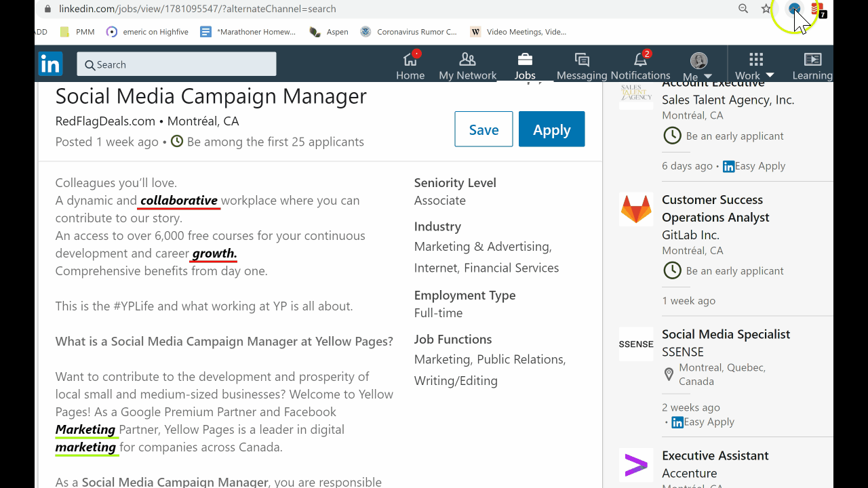
Task: Open the Notifications bell icon
Action: (640, 59)
